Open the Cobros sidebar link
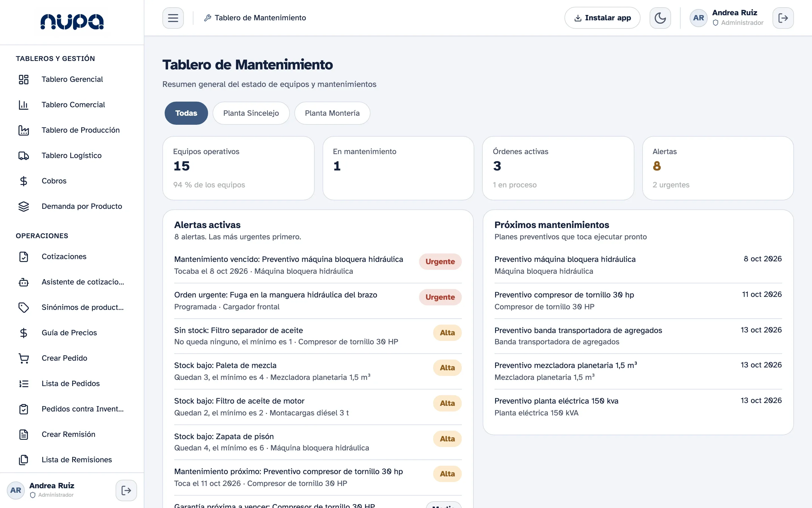 72,181
